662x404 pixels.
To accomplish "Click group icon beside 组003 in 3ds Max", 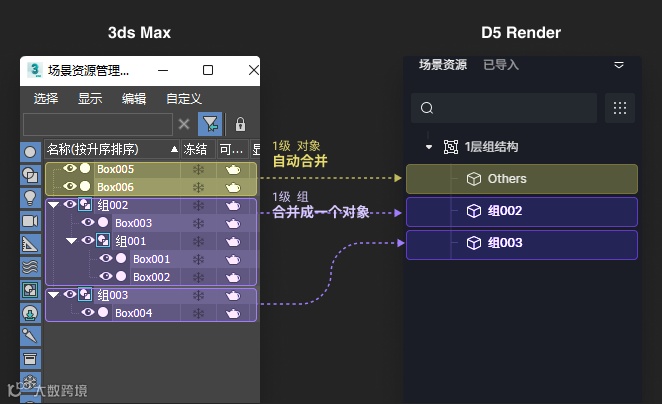I will (85, 295).
